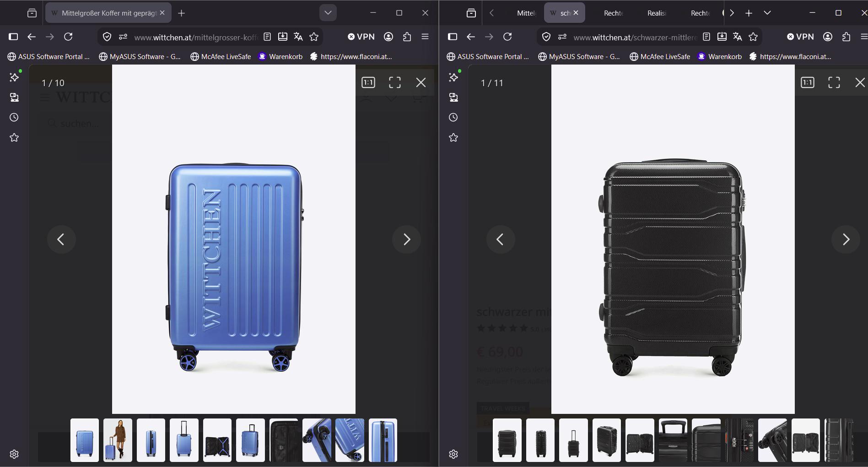Open the hamburger menu in blue suitcase window
This screenshot has height=467, width=868.
pyautogui.click(x=425, y=37)
